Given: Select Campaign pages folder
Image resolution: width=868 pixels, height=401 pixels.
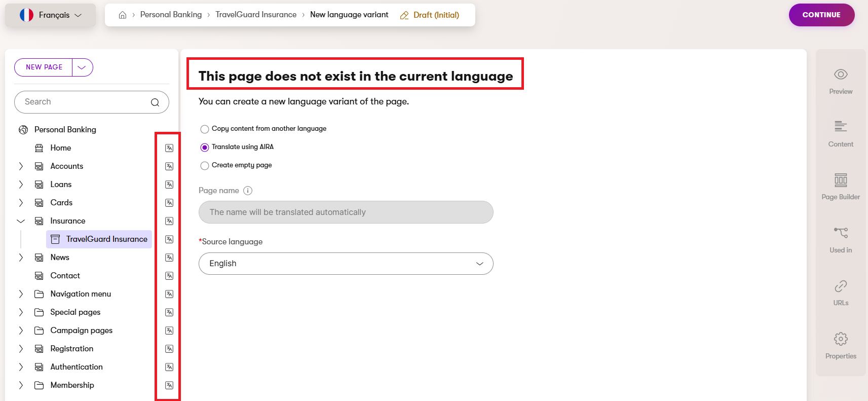Looking at the screenshot, I should click(81, 331).
